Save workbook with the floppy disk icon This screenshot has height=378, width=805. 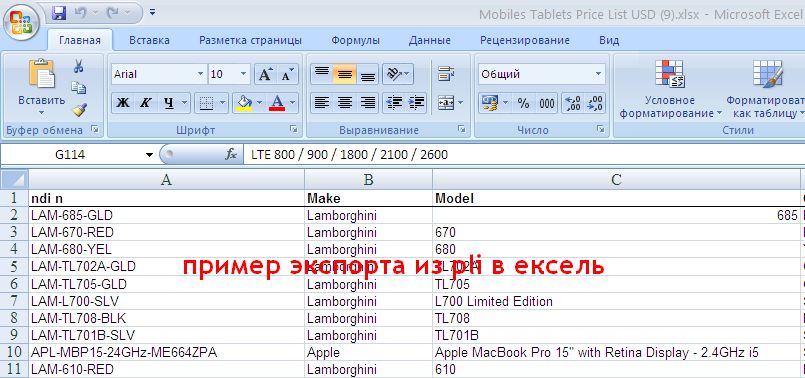point(60,13)
